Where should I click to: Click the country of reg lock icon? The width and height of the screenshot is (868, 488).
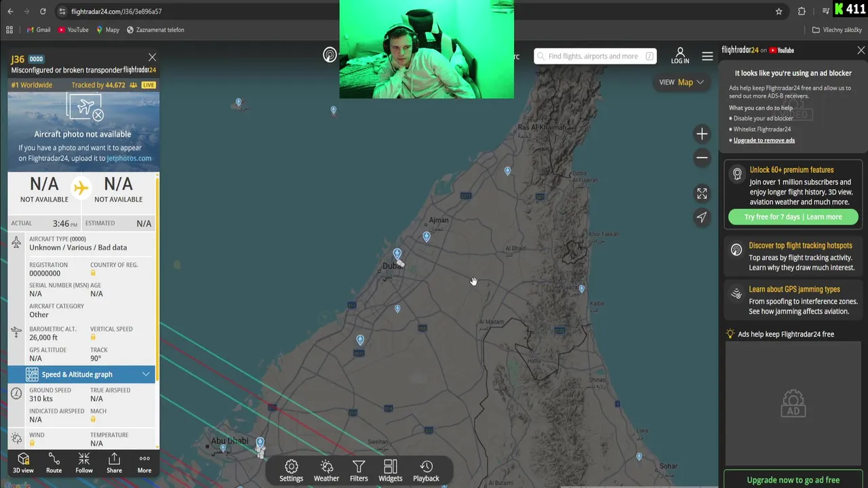pos(93,273)
